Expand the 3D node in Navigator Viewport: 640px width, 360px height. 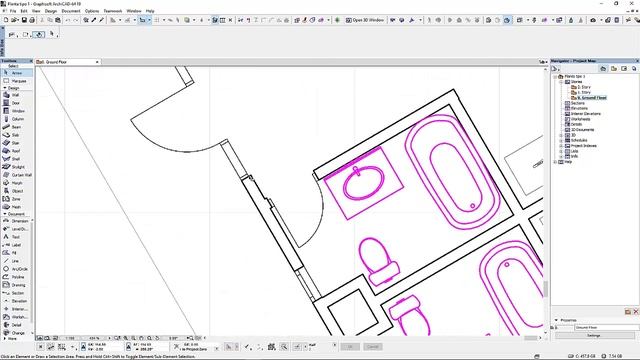561,135
